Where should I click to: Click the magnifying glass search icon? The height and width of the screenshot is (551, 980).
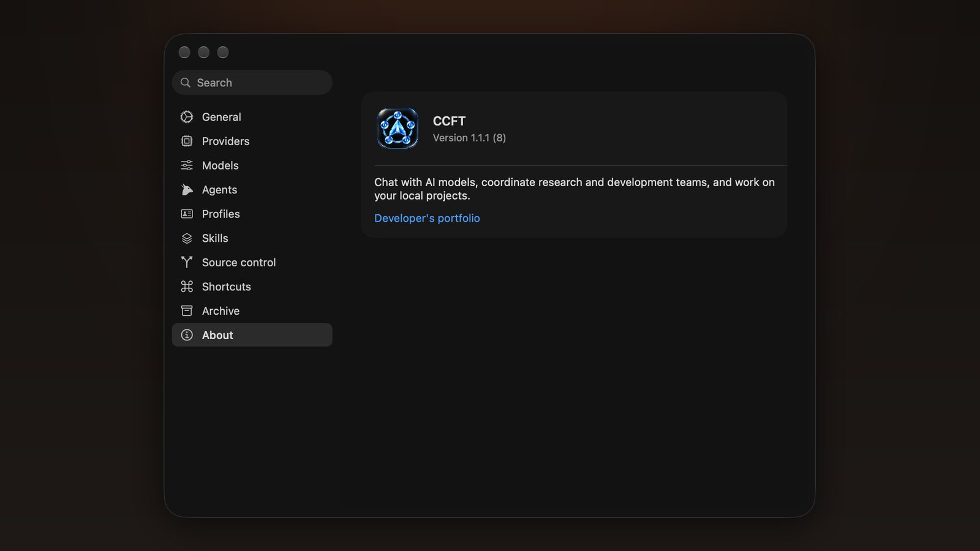186,83
